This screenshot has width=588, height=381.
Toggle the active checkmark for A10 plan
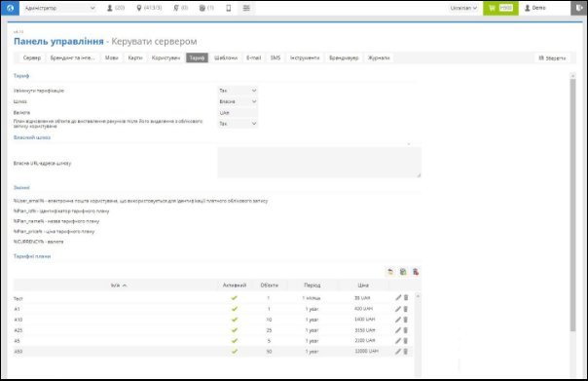pos(235,320)
